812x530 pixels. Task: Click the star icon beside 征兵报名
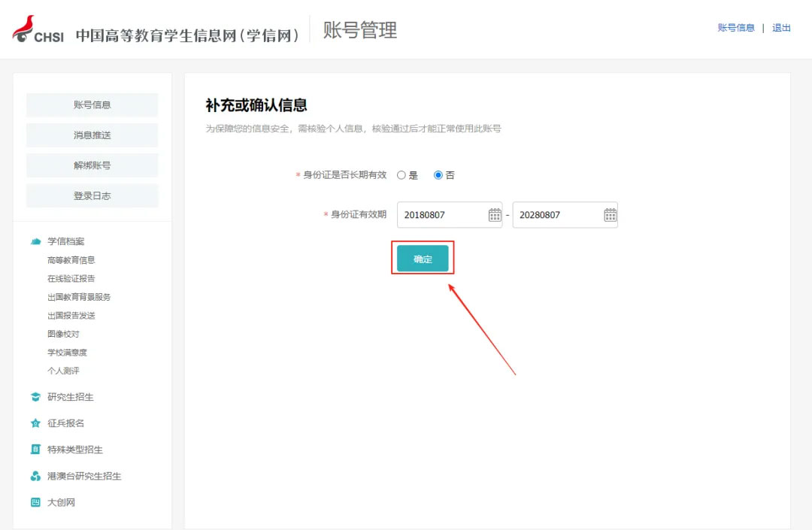(x=35, y=423)
